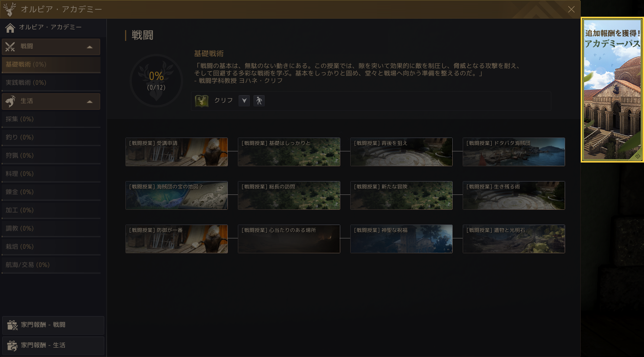644x357 pixels.
Task: Collapse the 生活 section with its chevron
Action: point(90,102)
